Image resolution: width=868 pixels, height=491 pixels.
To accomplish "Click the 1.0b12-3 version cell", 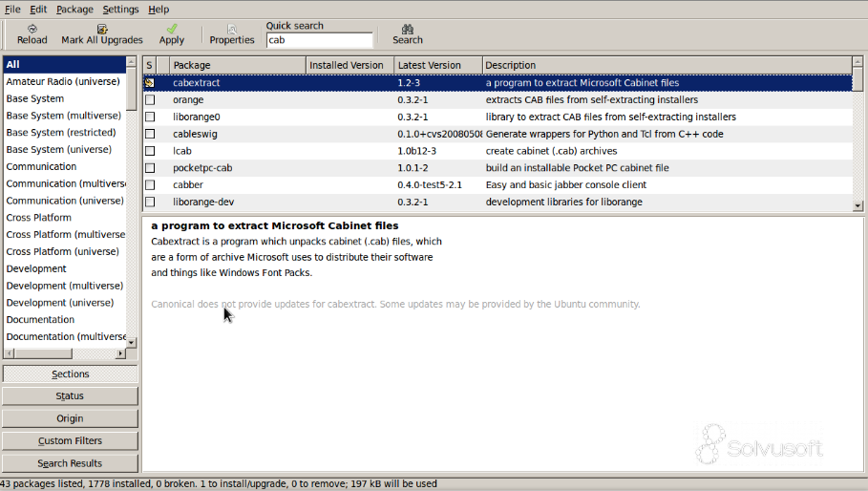I will click(417, 151).
